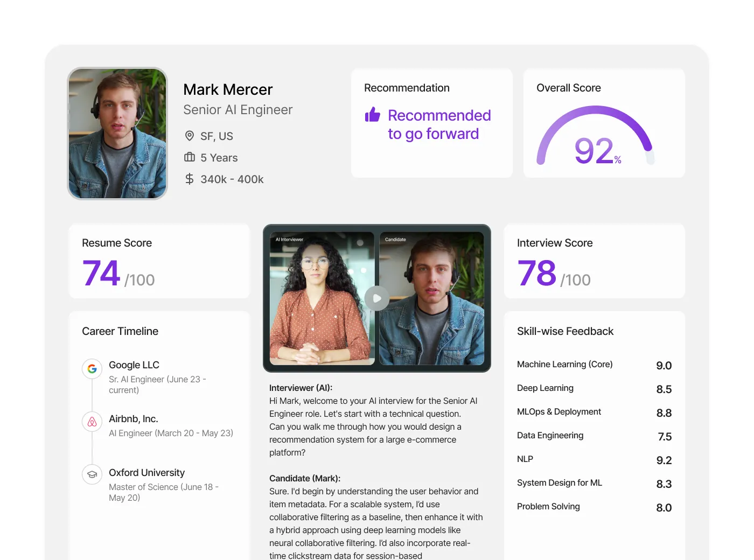The image size is (754, 560).
Task: Click the dollar icon beside 340k - 400k
Action: (190, 179)
